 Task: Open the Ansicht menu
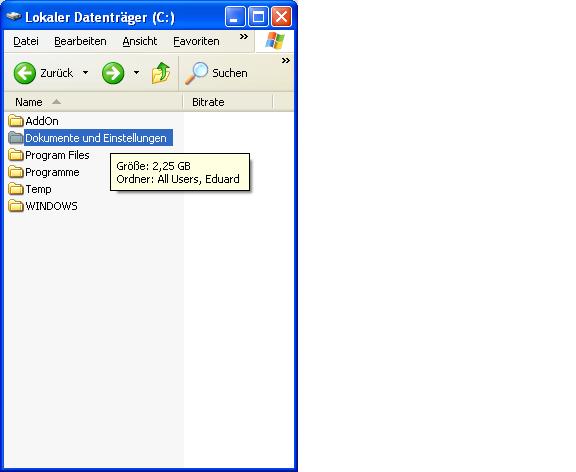point(140,41)
